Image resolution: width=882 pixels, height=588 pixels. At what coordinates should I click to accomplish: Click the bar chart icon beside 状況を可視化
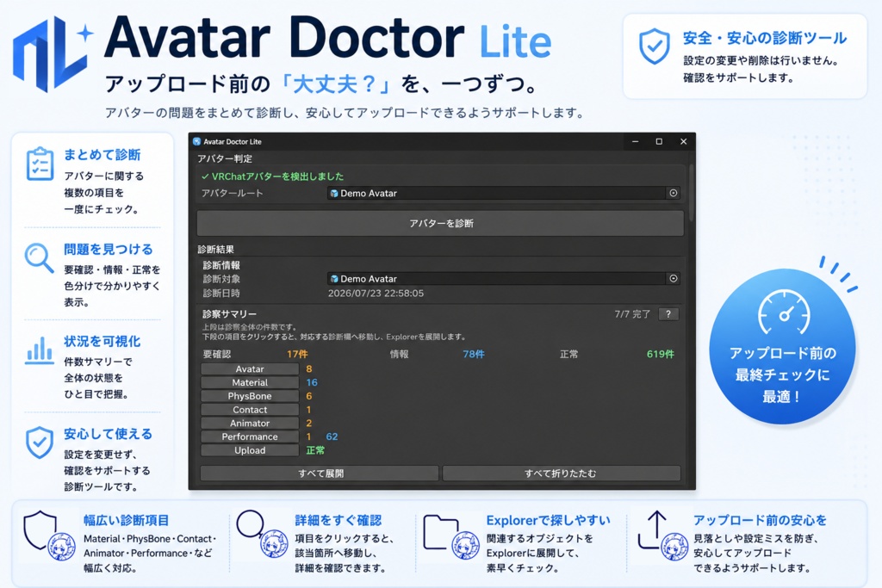(x=40, y=350)
